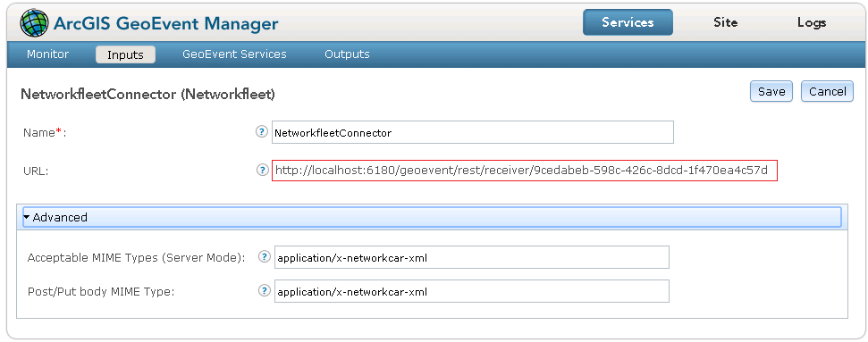868x342 pixels.
Task: Open the Site tab
Action: (x=725, y=22)
